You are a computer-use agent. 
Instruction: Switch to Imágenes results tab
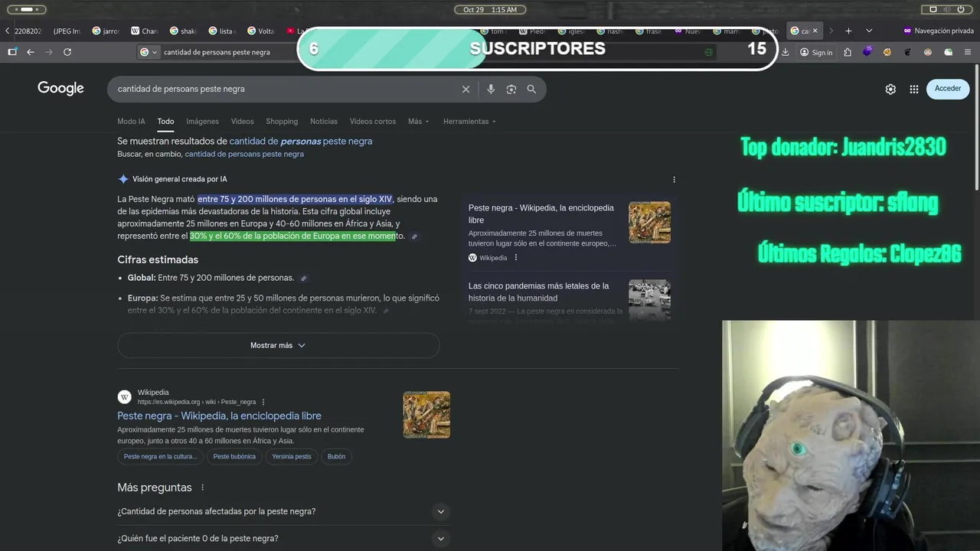pyautogui.click(x=202, y=122)
